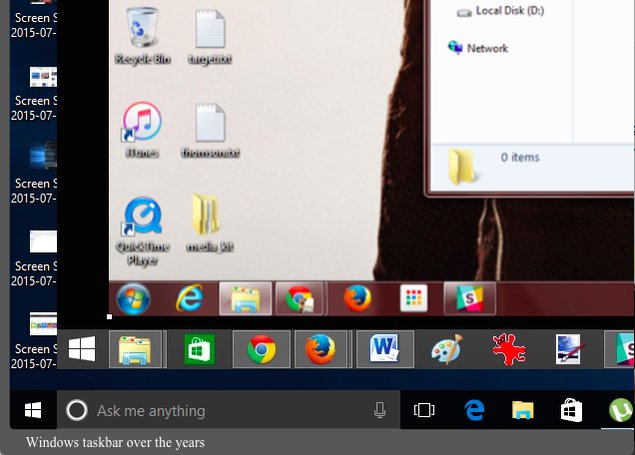Open the red splat IrfanView icon
The width and height of the screenshot is (635, 455).
pos(509,349)
